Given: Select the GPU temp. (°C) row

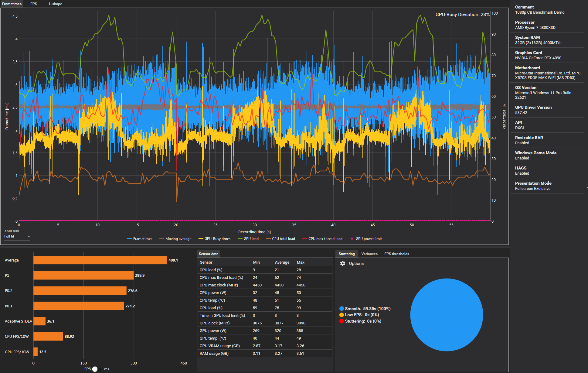Looking at the screenshot, I should pyautogui.click(x=265, y=338).
